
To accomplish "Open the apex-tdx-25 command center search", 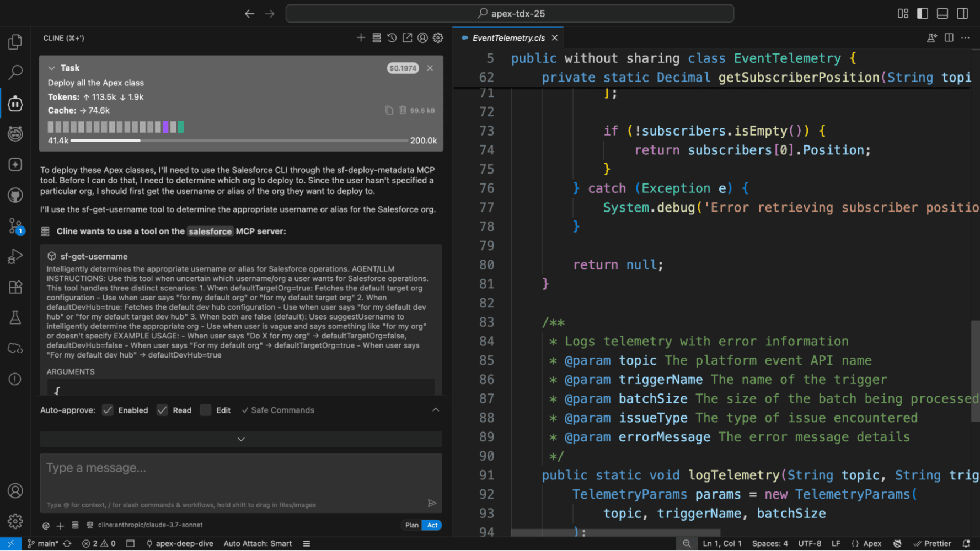I will pyautogui.click(x=508, y=13).
